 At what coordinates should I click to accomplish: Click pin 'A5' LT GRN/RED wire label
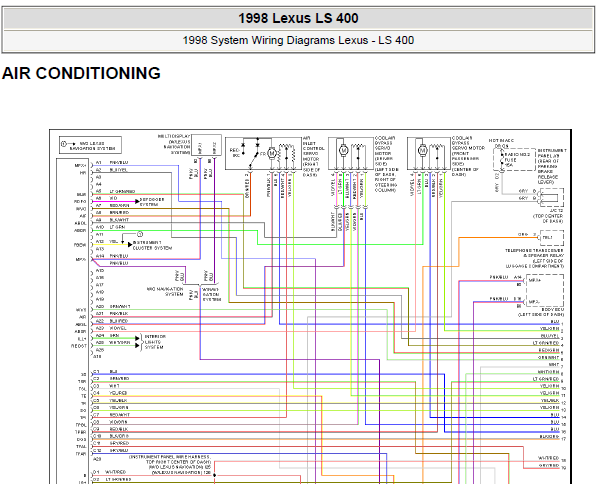pyautogui.click(x=122, y=191)
